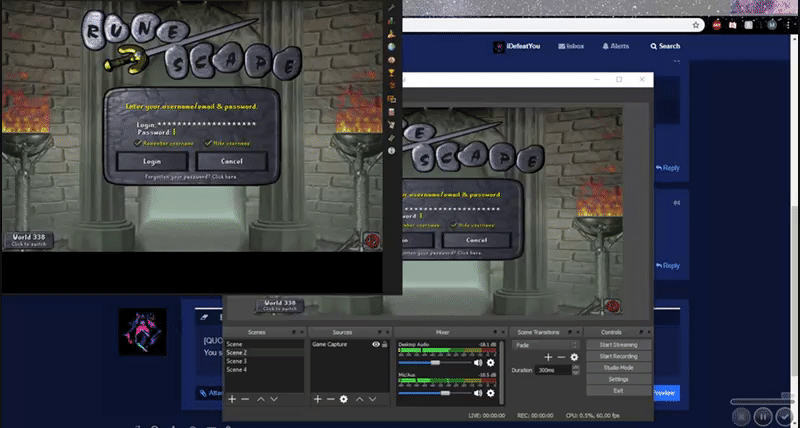This screenshot has height=428, width=800.
Task: Toggle Remember username checkbox
Action: click(138, 143)
